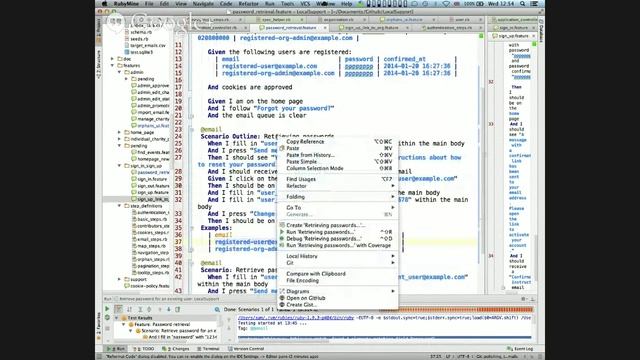The image size is (640, 360).
Task: Close the password_retrieval.feature tab
Action: (x=325, y=28)
